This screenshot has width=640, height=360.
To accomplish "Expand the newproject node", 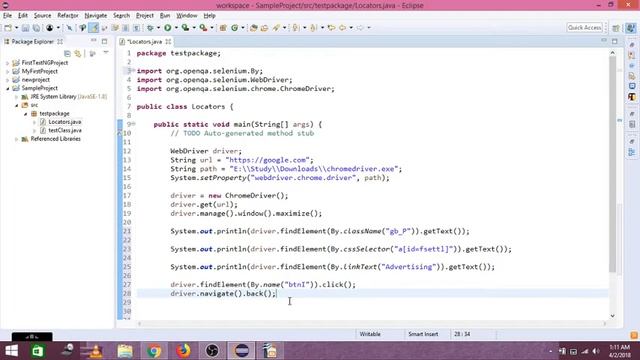I will click(7, 80).
